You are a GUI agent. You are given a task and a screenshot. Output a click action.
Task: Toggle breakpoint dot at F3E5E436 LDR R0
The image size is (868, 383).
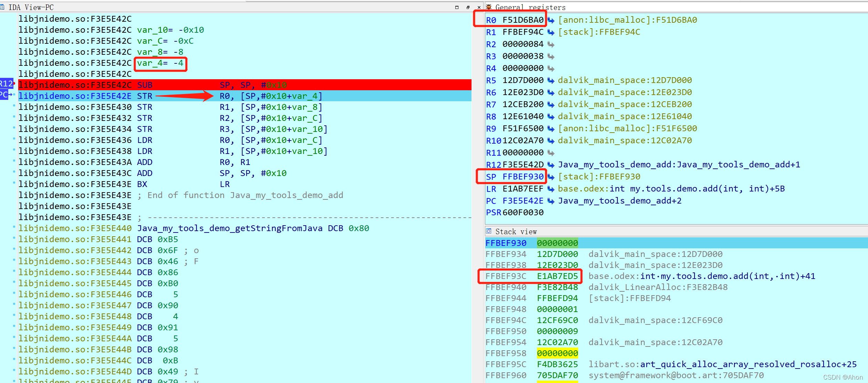pyautogui.click(x=14, y=139)
